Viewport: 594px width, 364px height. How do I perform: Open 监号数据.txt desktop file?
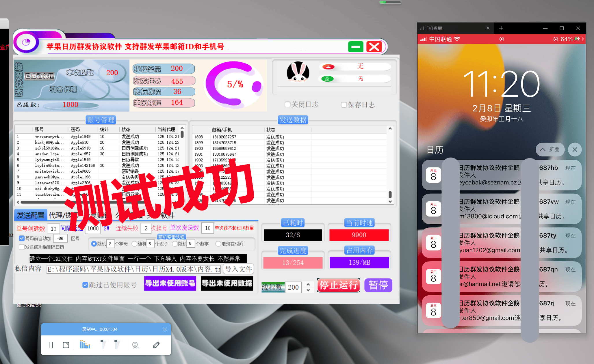point(29,305)
